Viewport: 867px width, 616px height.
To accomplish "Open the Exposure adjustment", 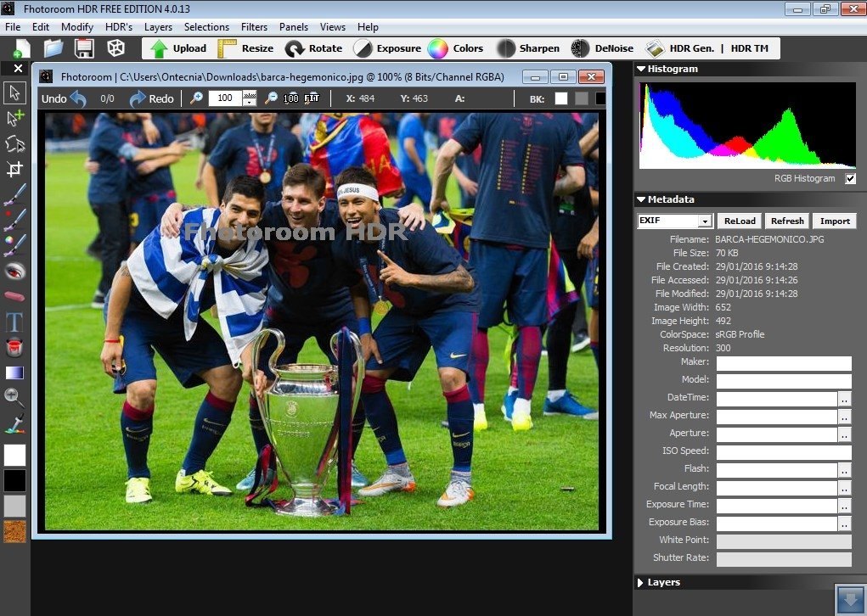I will click(x=387, y=48).
